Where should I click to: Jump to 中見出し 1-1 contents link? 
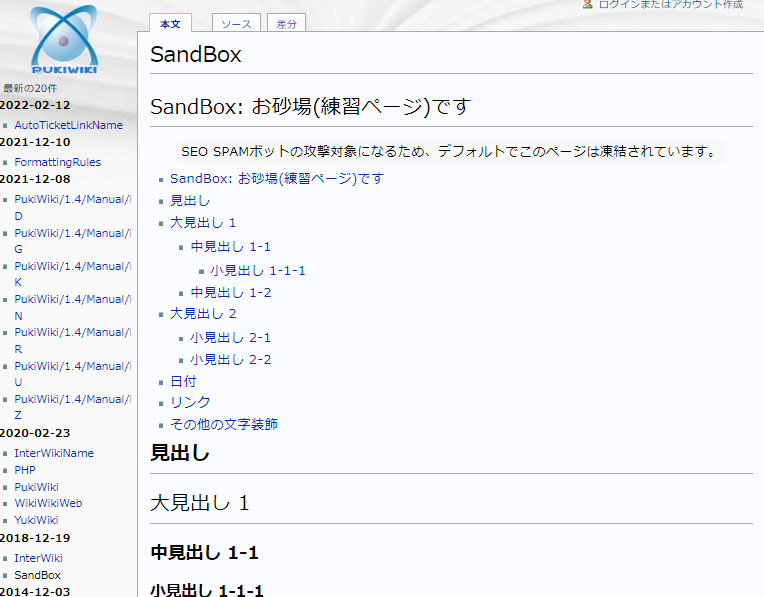230,247
